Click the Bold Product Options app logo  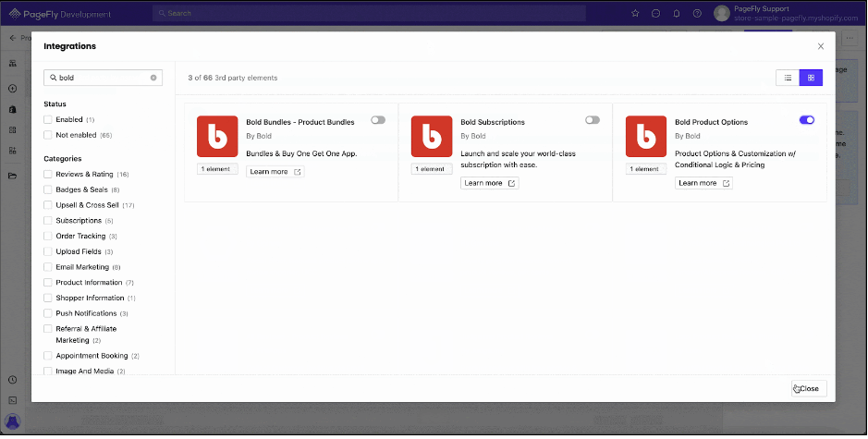tap(646, 136)
